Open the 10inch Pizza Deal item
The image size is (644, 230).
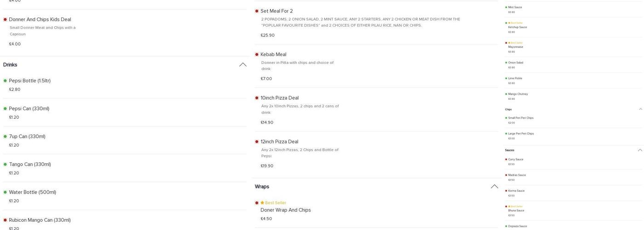pos(279,98)
